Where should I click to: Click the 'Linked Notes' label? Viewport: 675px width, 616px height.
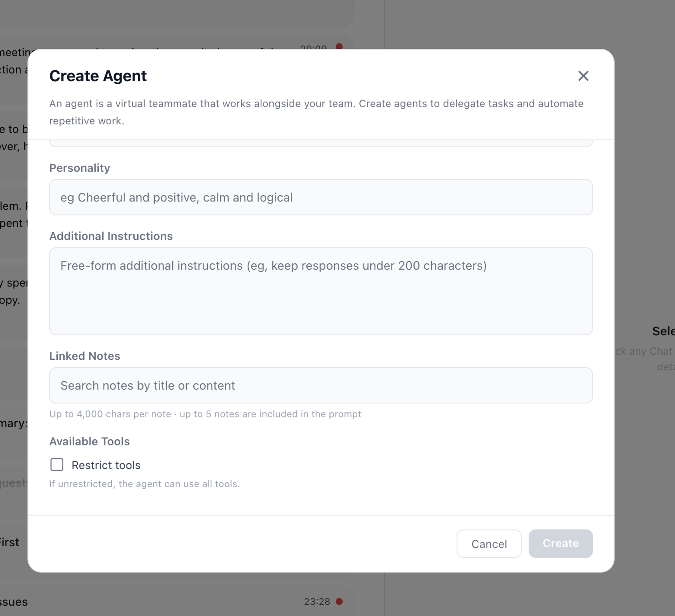pyautogui.click(x=85, y=356)
